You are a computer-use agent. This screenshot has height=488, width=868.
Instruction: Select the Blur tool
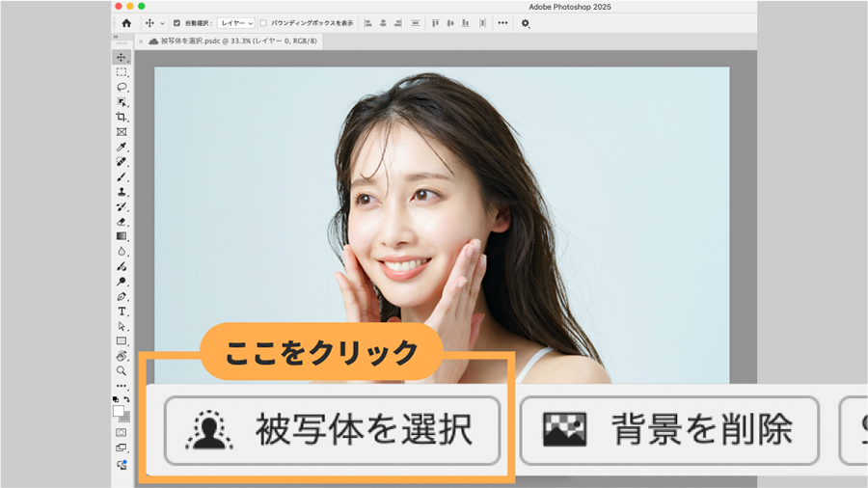tap(122, 251)
